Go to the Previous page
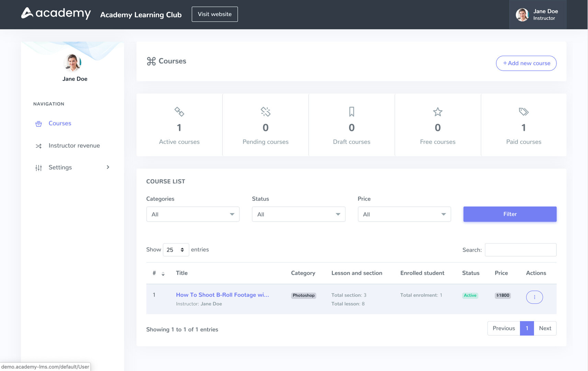Viewport: 588px width, 371px height. (504, 328)
